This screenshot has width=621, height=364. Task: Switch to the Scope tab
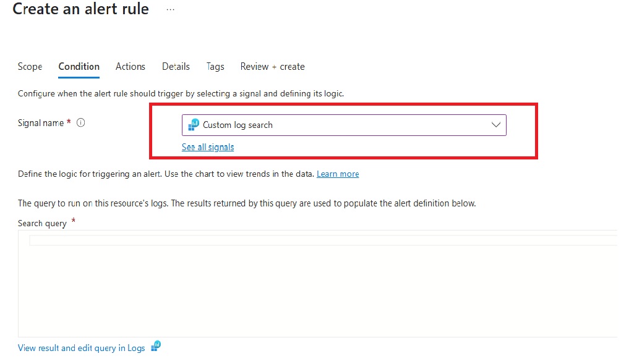coord(30,67)
